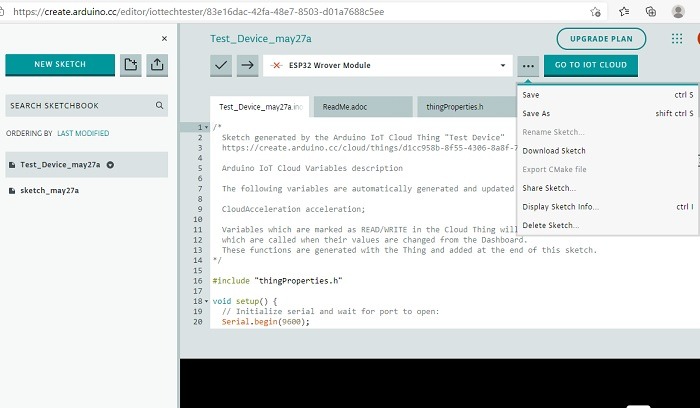Select Export CMake file menu entry
This screenshot has height=408, width=700.
(607, 170)
